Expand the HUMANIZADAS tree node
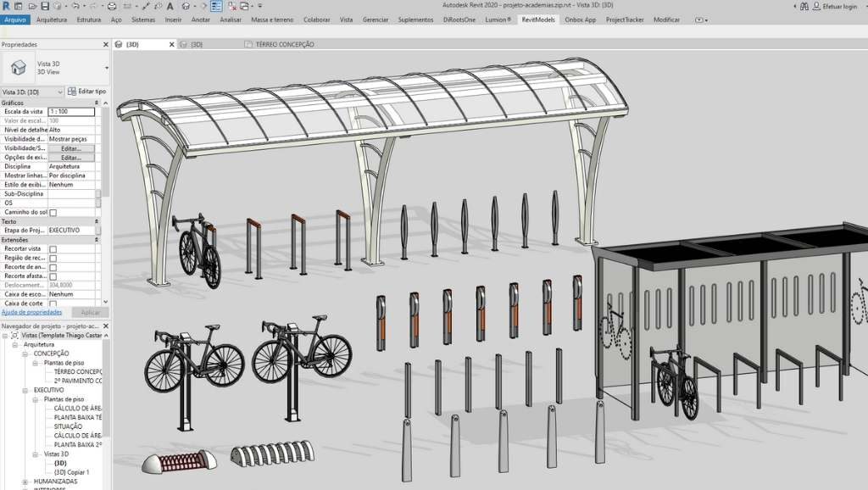This screenshot has width=868, height=490. coord(25,482)
